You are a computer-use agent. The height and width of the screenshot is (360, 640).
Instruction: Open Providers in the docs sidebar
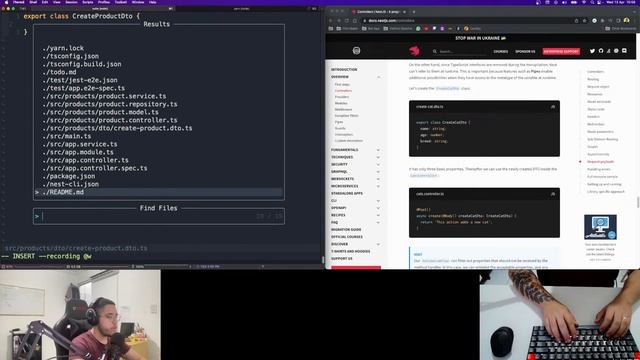click(342, 97)
